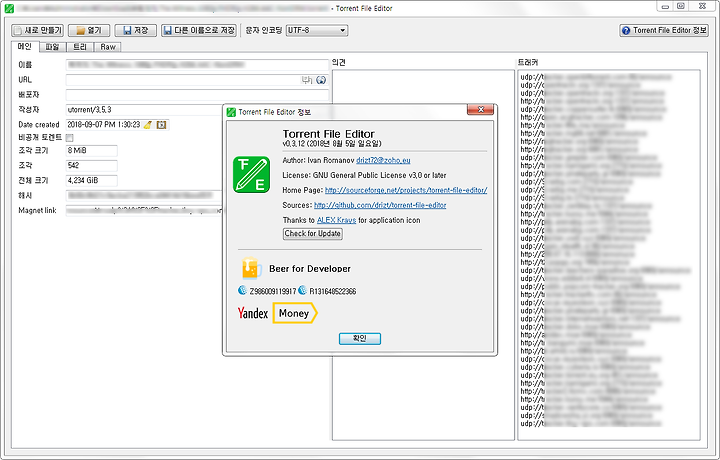Click the WebMoney ID Z986009119917
This screenshot has width=720, height=460.
point(273,291)
